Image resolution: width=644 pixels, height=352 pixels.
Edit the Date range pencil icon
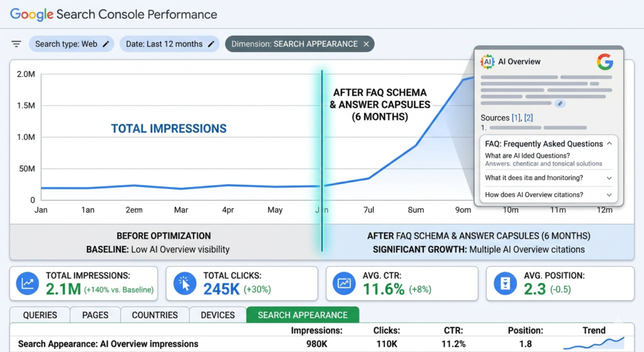(x=211, y=44)
